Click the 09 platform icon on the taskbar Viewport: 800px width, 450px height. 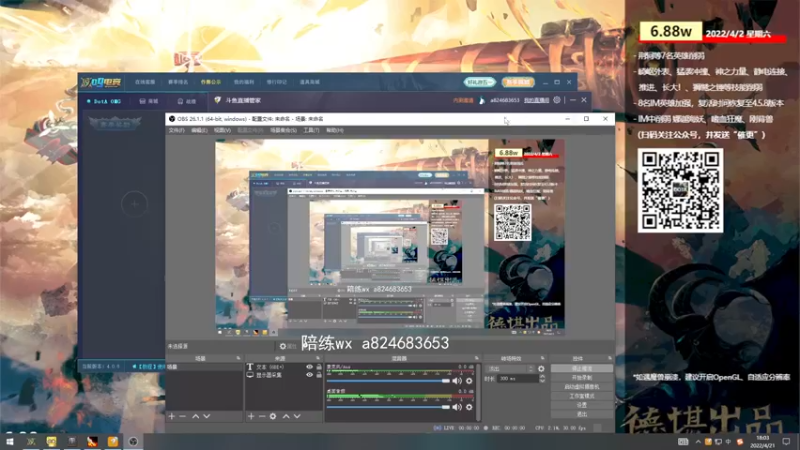pyautogui.click(x=31, y=441)
